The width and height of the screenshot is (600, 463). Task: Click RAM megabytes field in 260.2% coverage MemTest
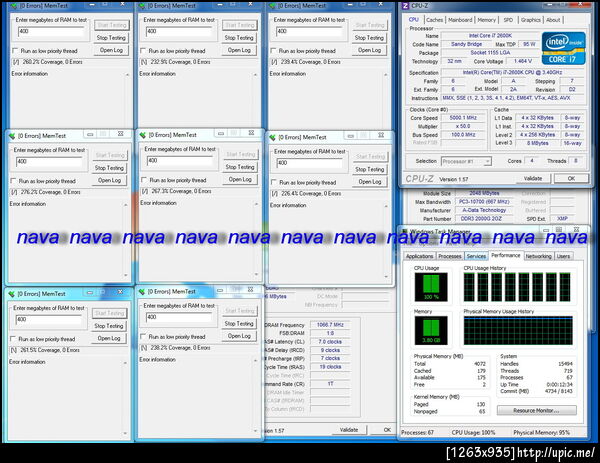coord(51,31)
